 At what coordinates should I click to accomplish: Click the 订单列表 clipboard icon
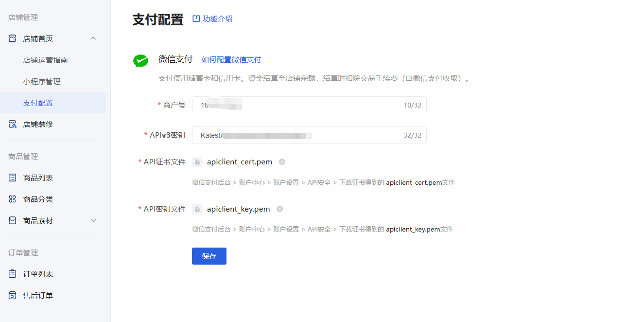13,274
